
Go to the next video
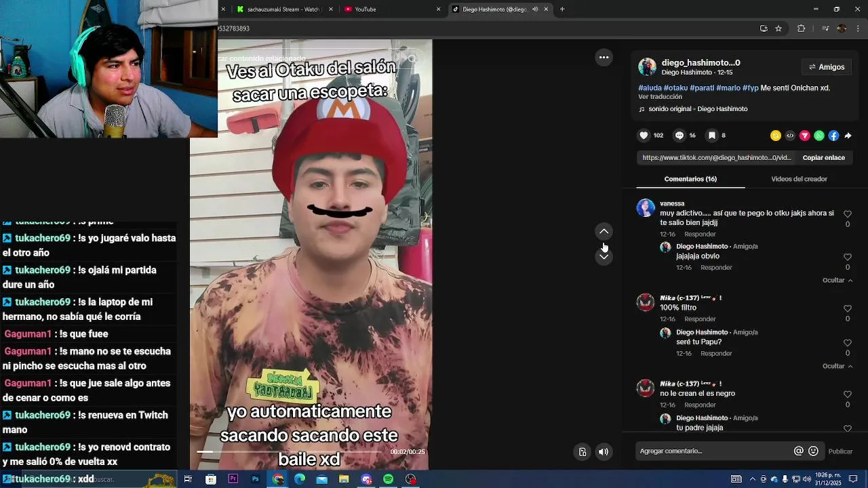[x=604, y=256]
